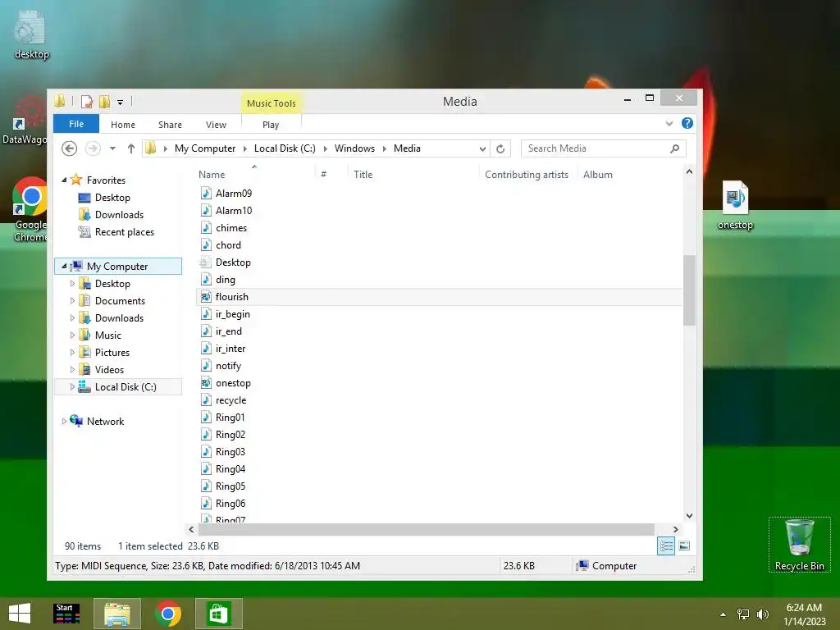The height and width of the screenshot is (630, 840).
Task: Click the New folder icon in the title bar
Action: tap(104, 101)
